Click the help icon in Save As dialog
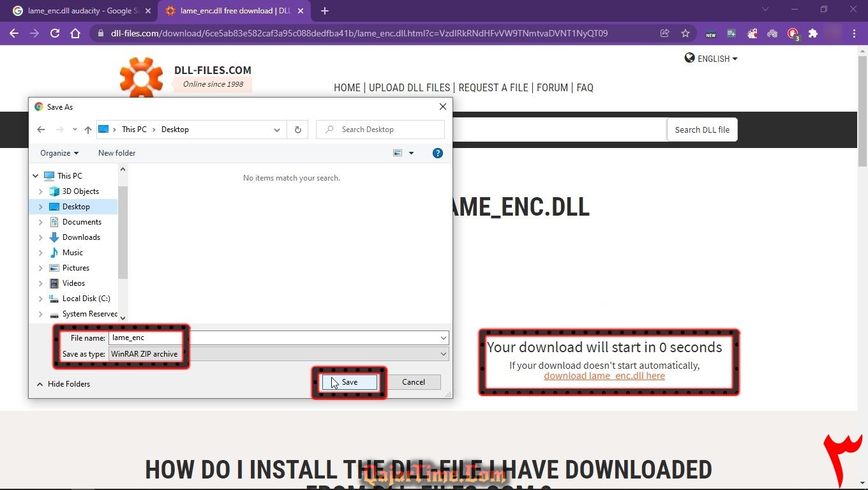The height and width of the screenshot is (490, 868). click(x=437, y=153)
